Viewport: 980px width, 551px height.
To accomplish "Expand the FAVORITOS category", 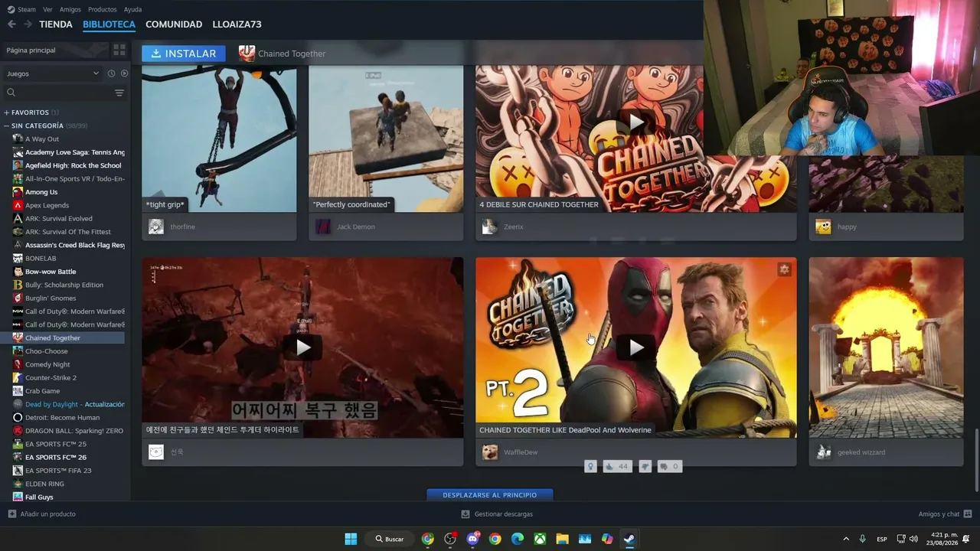I will click(x=31, y=112).
